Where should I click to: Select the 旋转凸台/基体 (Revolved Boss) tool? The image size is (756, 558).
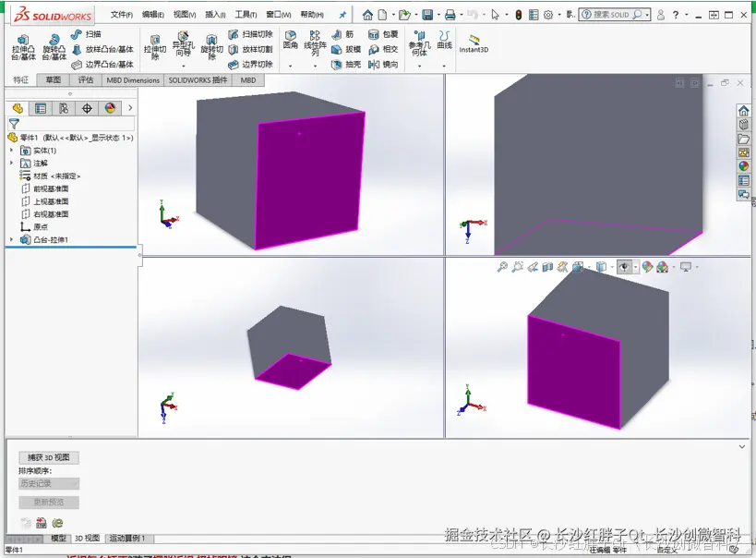point(54,44)
